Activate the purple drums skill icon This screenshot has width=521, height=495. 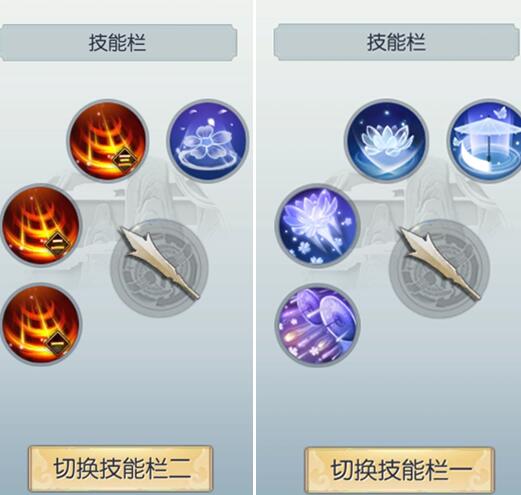click(318, 326)
